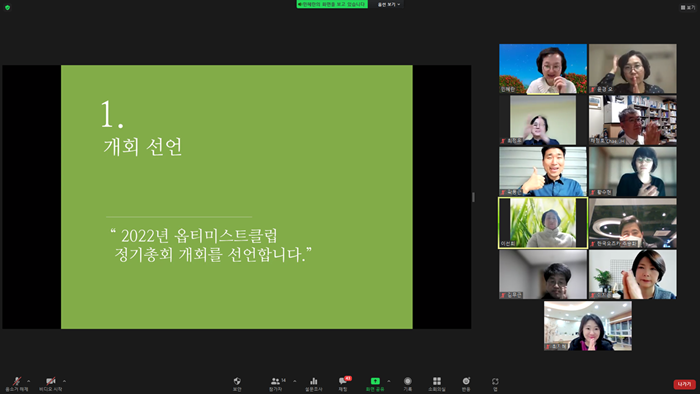Select the tile of the woman clapping beside a plant
700x394 pixels.
[633, 274]
